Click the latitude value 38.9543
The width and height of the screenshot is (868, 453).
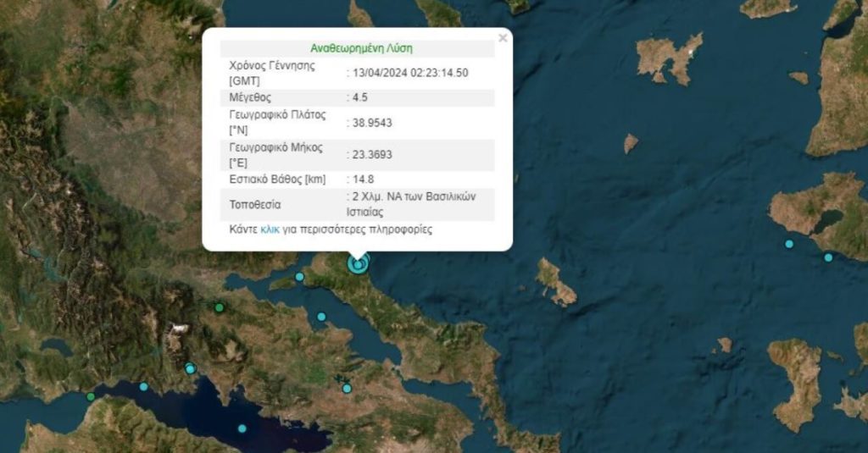point(372,123)
